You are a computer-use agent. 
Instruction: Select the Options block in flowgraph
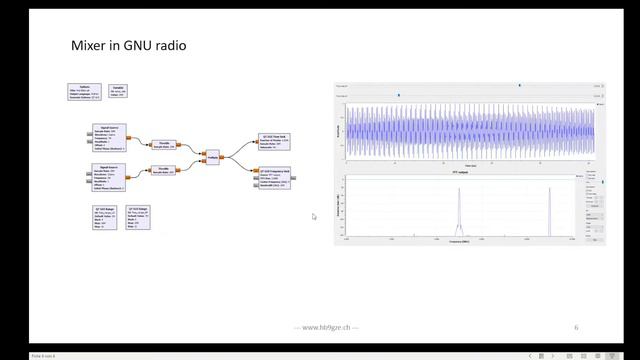click(x=84, y=92)
